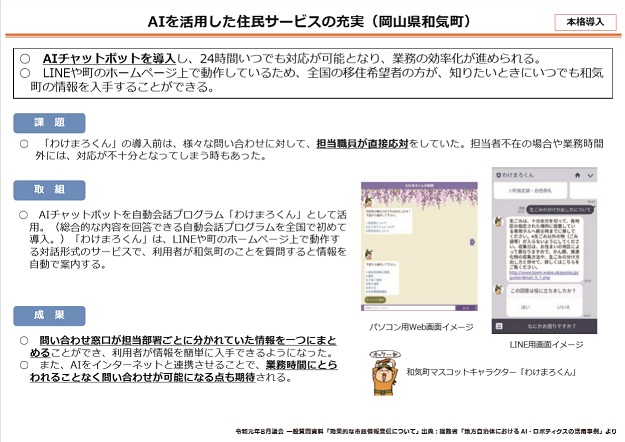Click the 生ごみの分け方出し方について chat bubble

(560, 209)
